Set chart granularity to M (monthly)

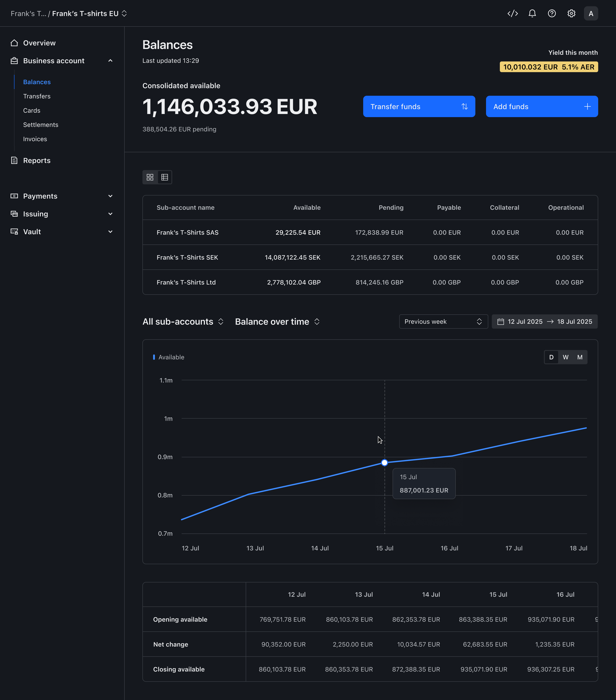click(x=580, y=357)
